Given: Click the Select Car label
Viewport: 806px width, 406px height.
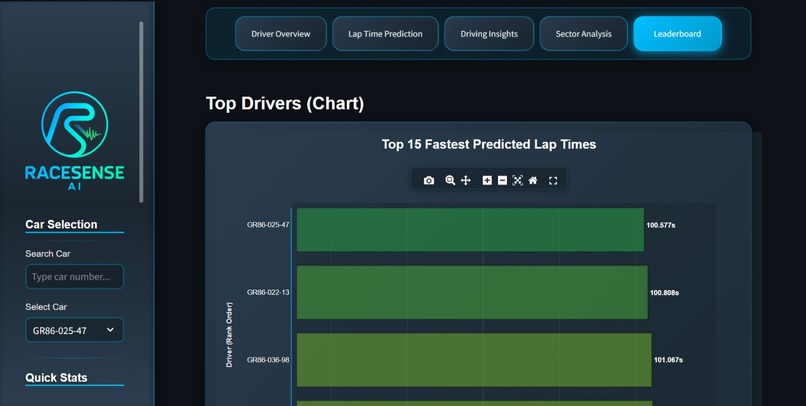Looking at the screenshot, I should 46,307.
